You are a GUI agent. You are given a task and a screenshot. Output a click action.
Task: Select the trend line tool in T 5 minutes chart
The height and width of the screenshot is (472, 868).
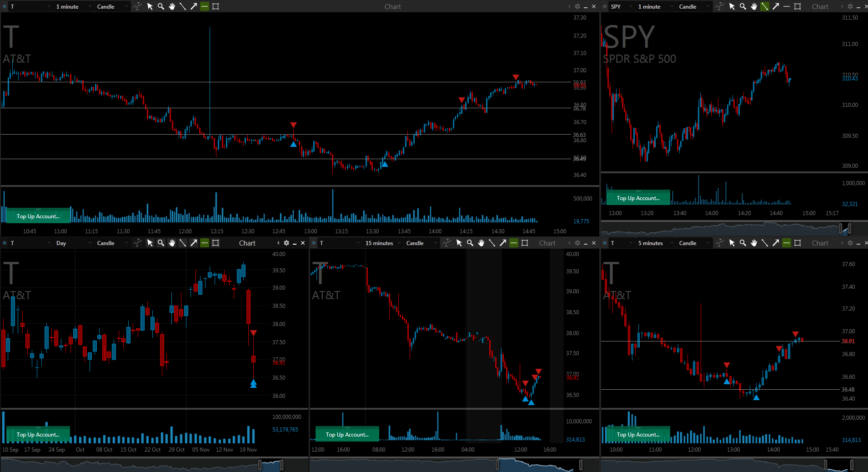[765, 243]
